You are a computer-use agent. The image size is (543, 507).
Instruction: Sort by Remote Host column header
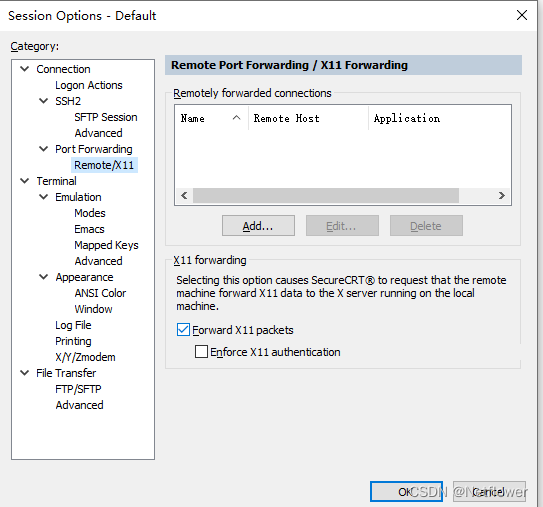[x=308, y=118]
